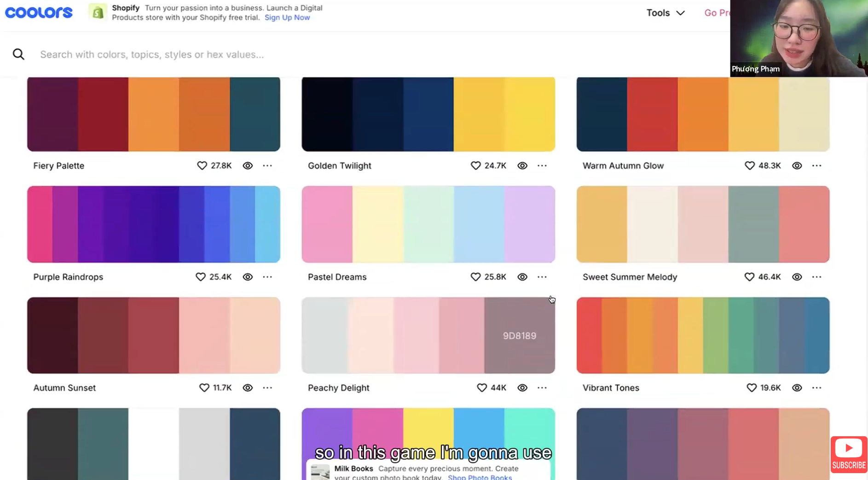The image size is (868, 480).
Task: Click the Shopify logo in the banner
Action: pyautogui.click(x=97, y=12)
